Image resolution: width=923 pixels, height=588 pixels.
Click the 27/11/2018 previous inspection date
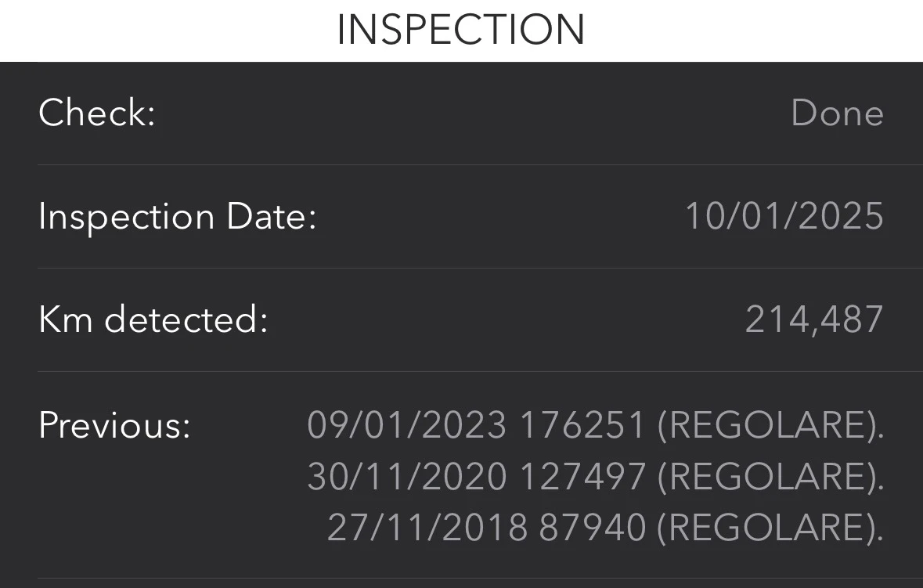(x=427, y=528)
